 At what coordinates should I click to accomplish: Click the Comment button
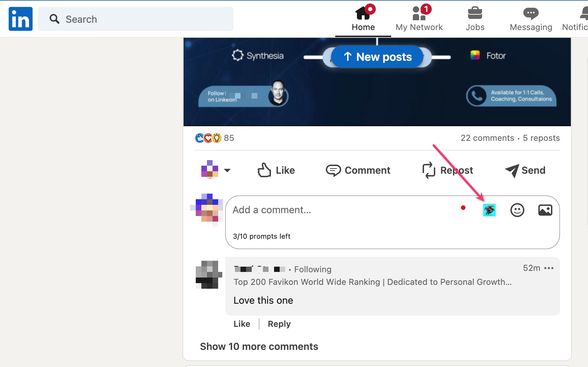coord(358,170)
